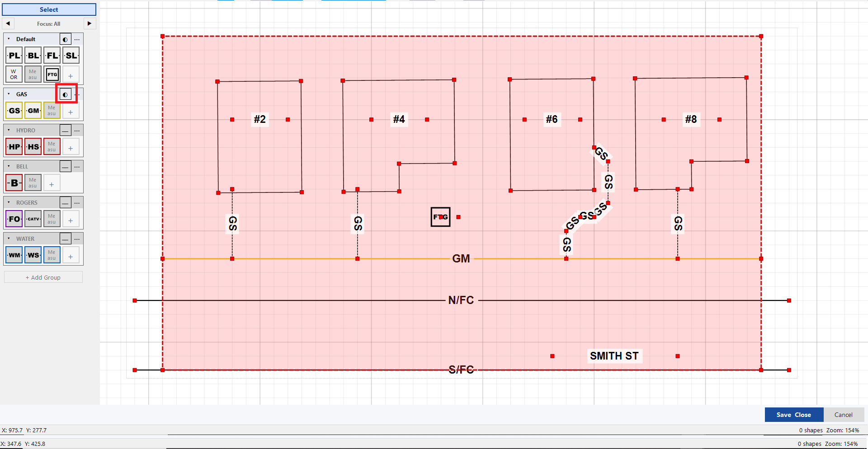Click the Save Close button
This screenshot has height=449, width=868.
(794, 415)
